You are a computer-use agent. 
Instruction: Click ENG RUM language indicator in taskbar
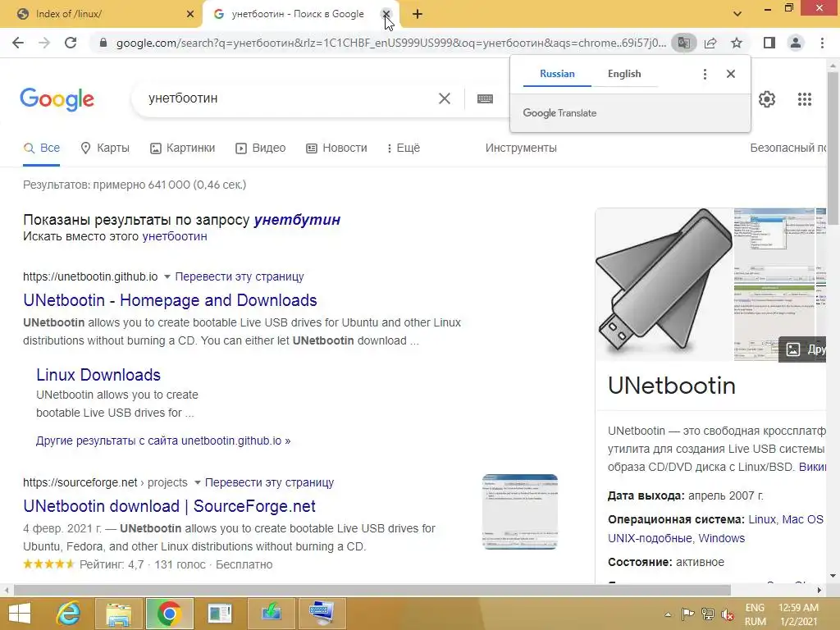(756, 614)
